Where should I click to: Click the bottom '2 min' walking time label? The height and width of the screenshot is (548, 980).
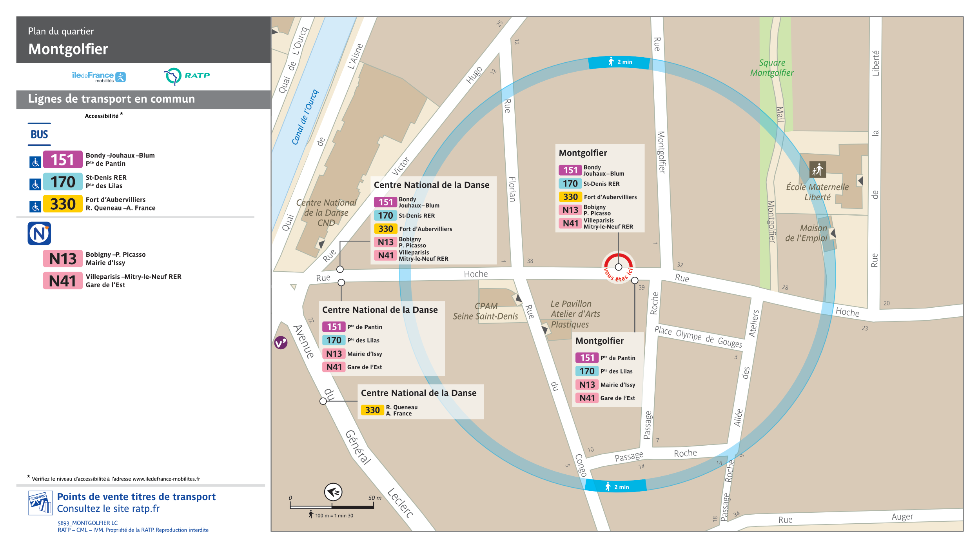point(617,487)
